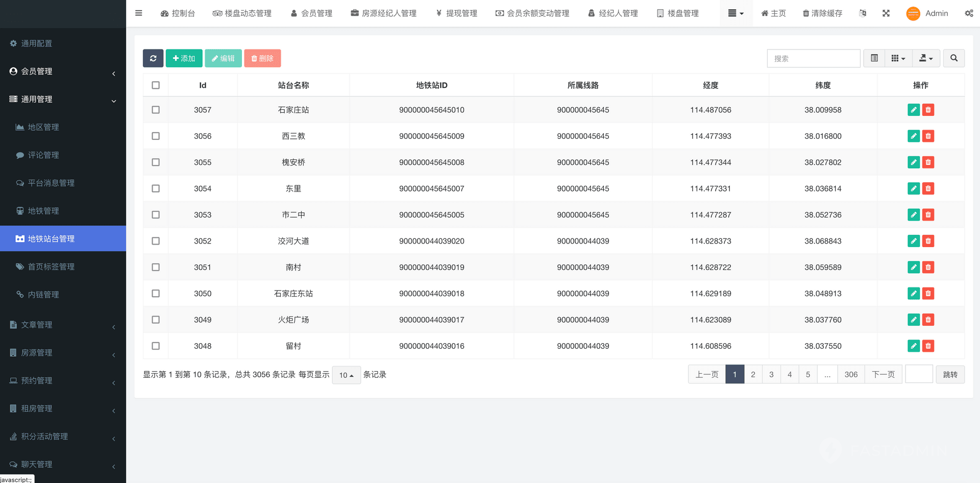This screenshot has width=980, height=483.
Task: Expand the 预约管理 sidebar menu
Action: click(x=63, y=380)
